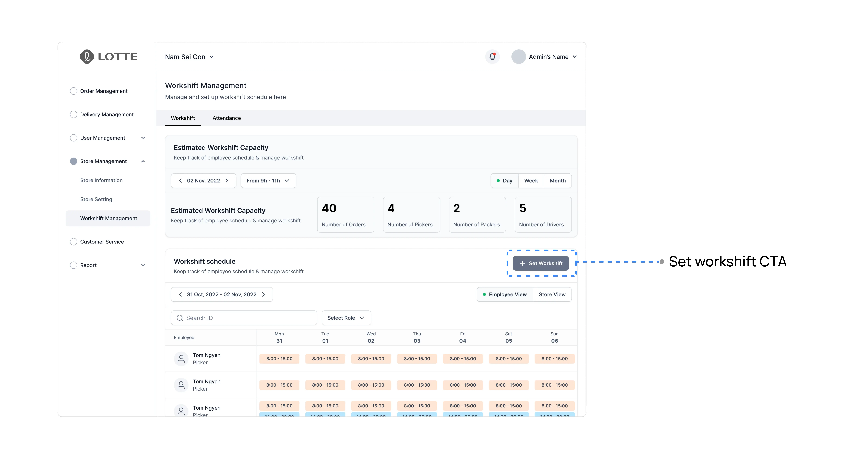
Task: Open the Admin's Name account menu
Action: coord(553,57)
